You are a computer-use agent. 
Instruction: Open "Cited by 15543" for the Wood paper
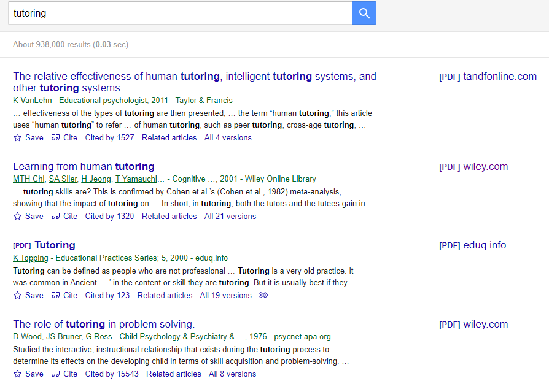(112, 374)
